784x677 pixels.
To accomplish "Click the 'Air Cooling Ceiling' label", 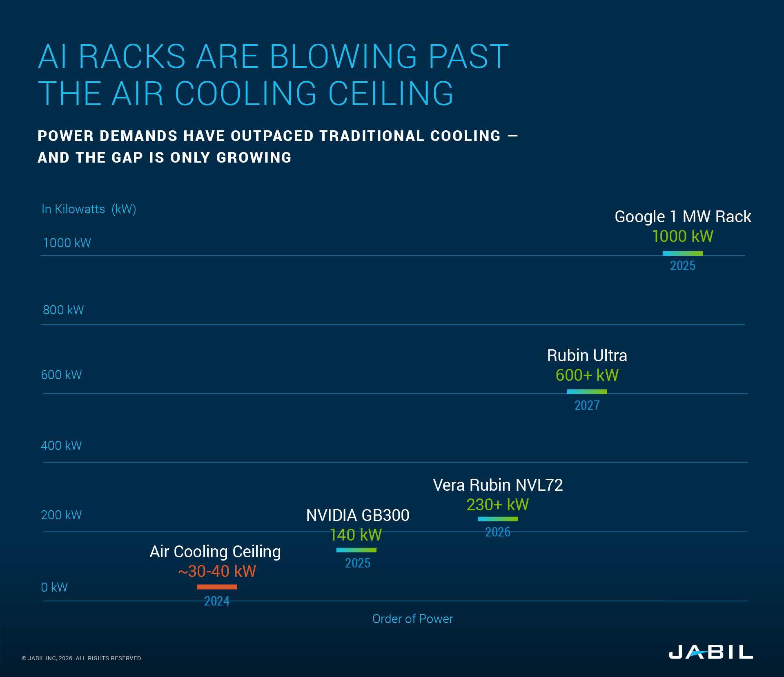I will pos(215,552).
